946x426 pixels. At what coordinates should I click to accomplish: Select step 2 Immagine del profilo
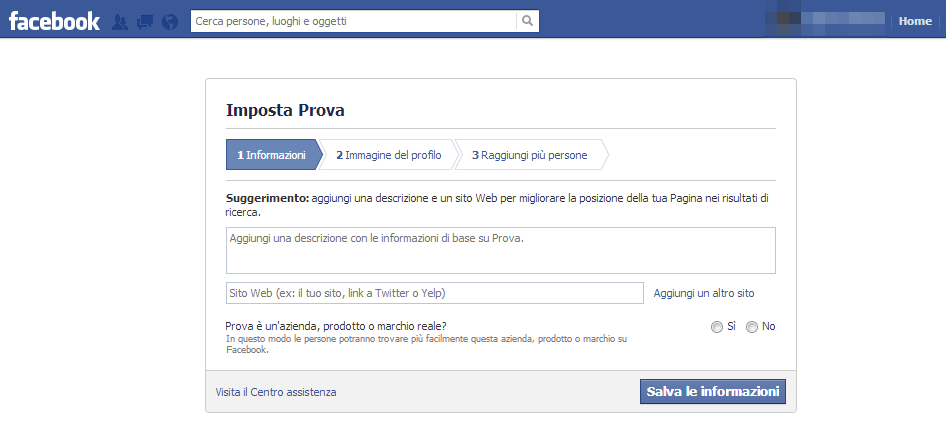point(389,155)
